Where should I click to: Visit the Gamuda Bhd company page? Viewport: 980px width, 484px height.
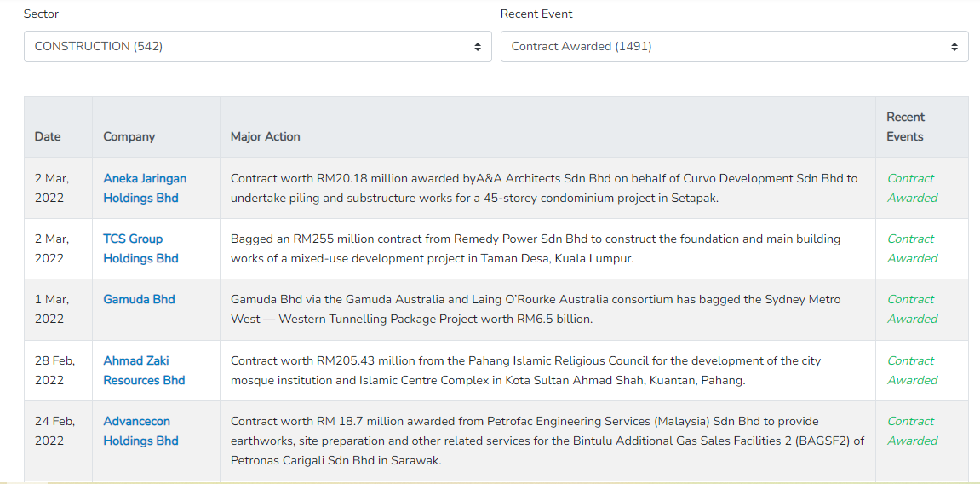click(139, 299)
